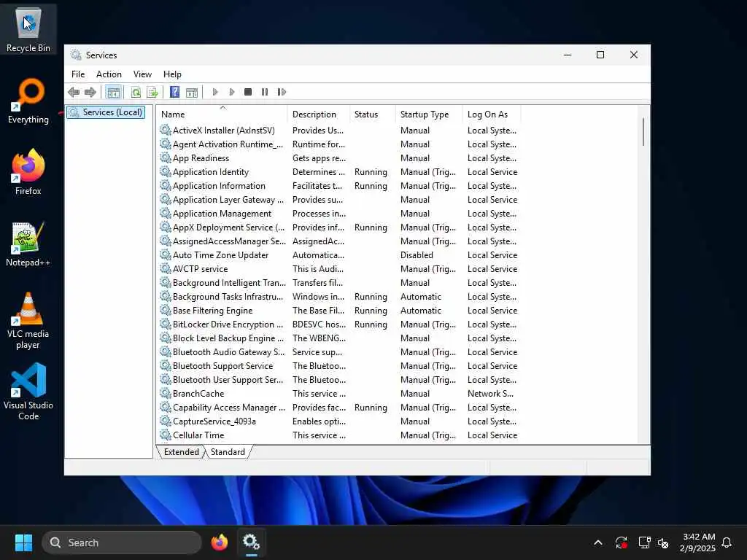Select the Application Management service

pyautogui.click(x=338, y=214)
